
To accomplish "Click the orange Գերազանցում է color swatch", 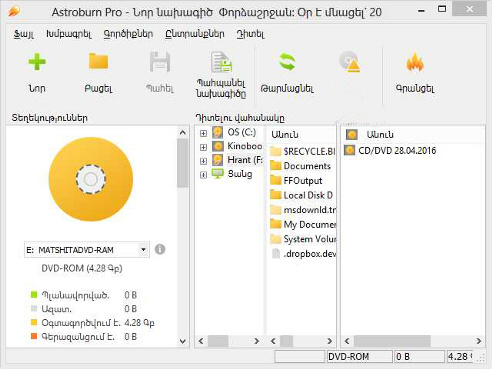I will click(x=34, y=336).
